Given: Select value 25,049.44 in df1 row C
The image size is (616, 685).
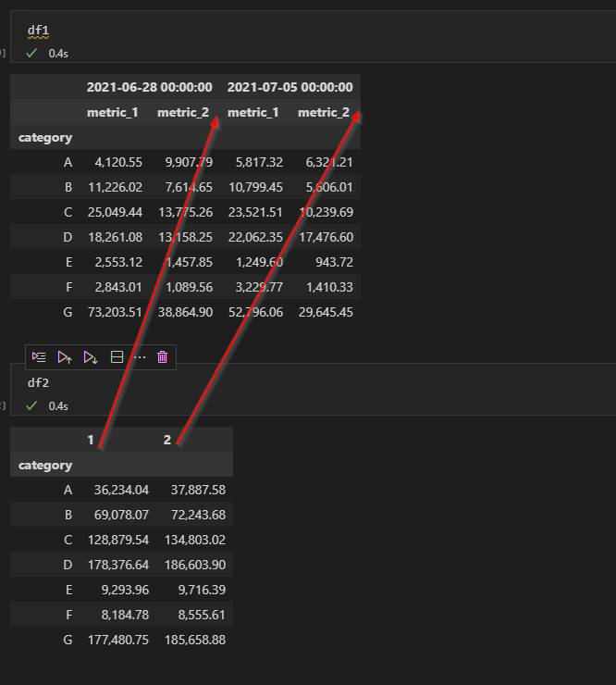Looking at the screenshot, I should tap(115, 212).
